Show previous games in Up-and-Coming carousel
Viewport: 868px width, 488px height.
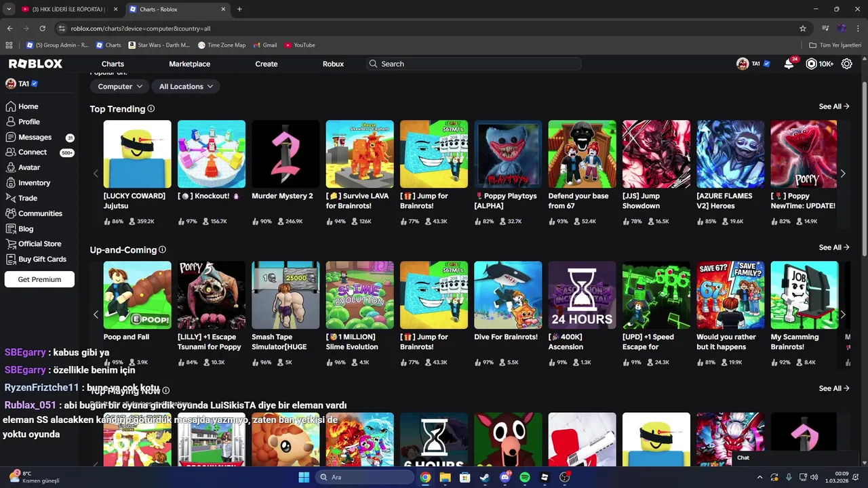[x=96, y=315]
